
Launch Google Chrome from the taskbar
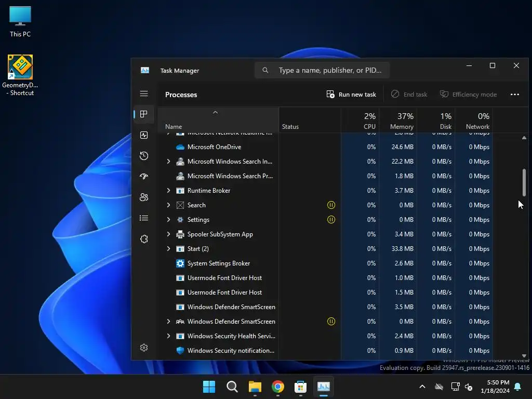click(x=278, y=387)
